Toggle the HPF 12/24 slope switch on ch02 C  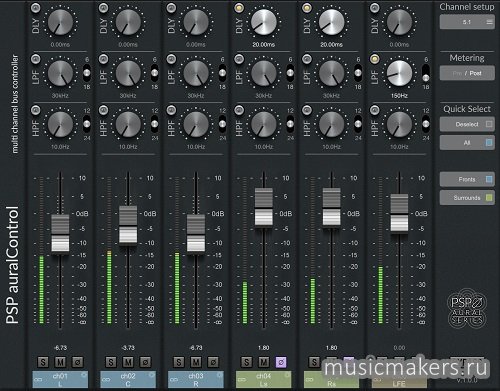(x=154, y=124)
